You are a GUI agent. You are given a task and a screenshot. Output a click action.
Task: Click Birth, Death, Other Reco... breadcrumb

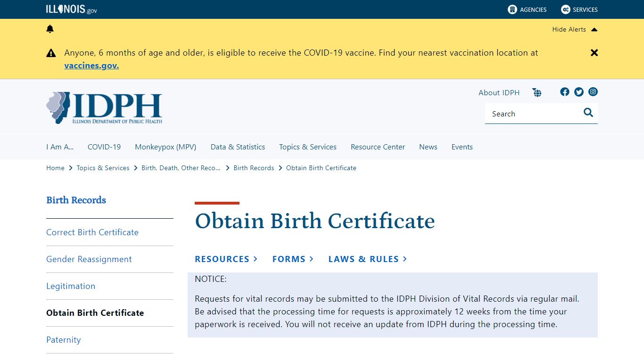coord(181,168)
